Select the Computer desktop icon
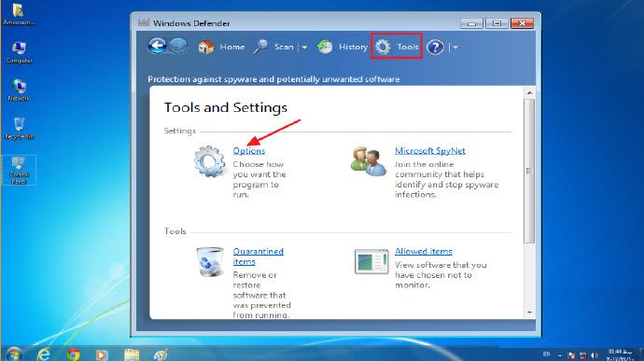644x361 pixels. [19, 52]
